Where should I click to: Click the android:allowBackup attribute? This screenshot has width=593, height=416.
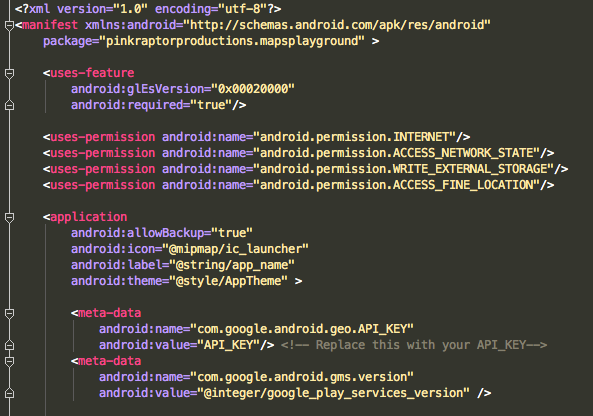tap(137, 233)
